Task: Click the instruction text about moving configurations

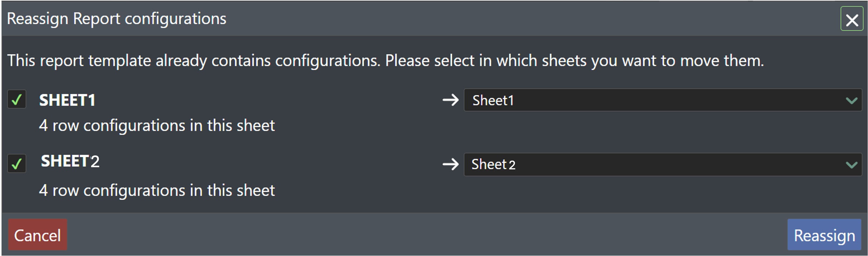Action: click(x=385, y=61)
